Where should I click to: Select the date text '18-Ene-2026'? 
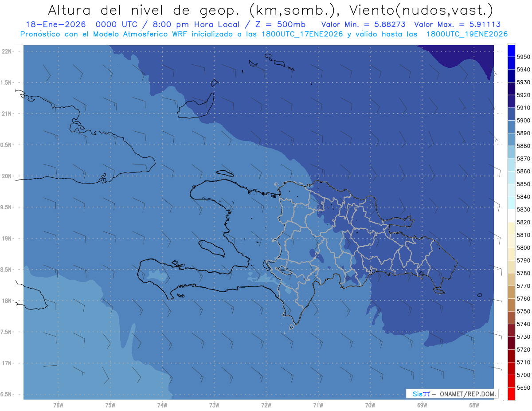(57, 25)
